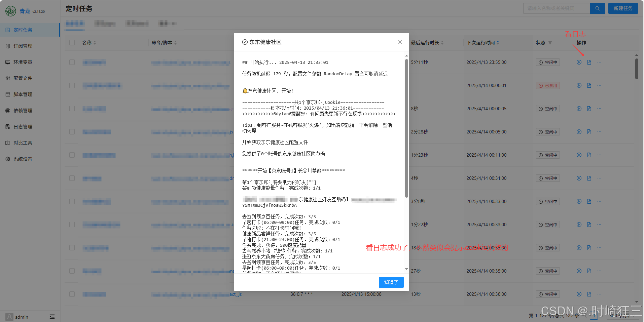The width and height of the screenshot is (644, 322).
Task: View log of task scheduled 00:00:01
Action: tap(589, 85)
